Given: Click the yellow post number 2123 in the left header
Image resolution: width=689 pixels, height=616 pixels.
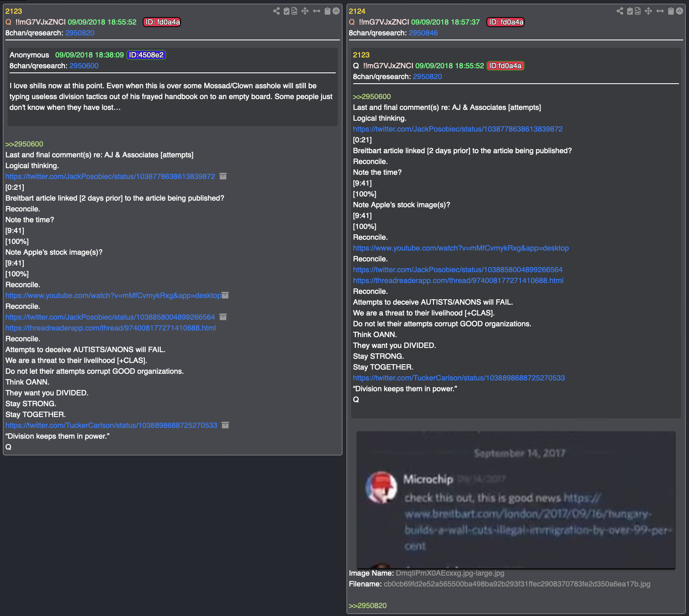Looking at the screenshot, I should 14,11.
